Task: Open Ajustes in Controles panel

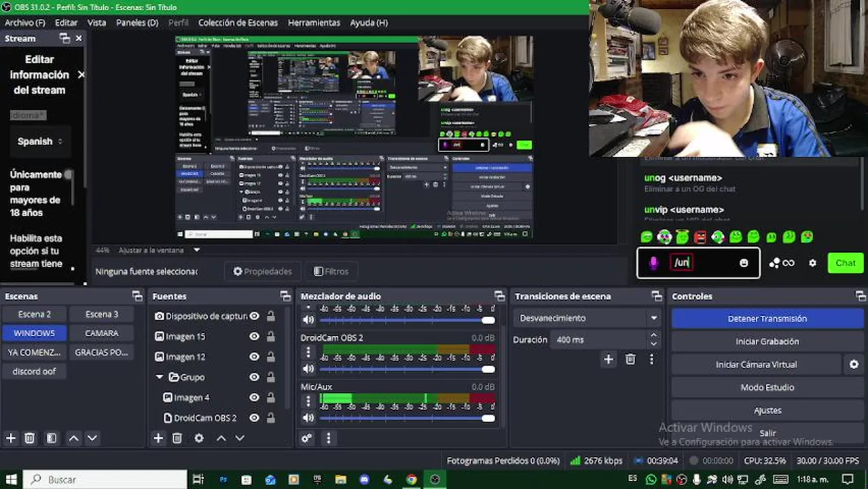Action: tap(767, 410)
